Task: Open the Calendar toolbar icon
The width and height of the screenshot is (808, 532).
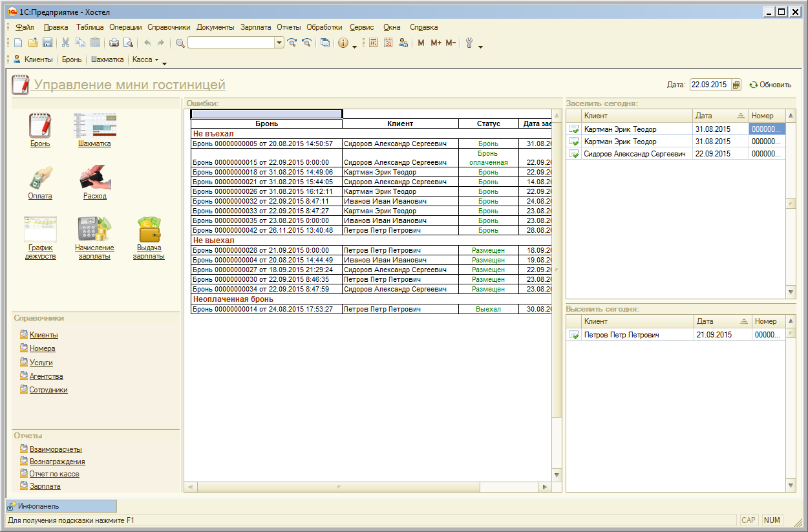Action: point(388,43)
